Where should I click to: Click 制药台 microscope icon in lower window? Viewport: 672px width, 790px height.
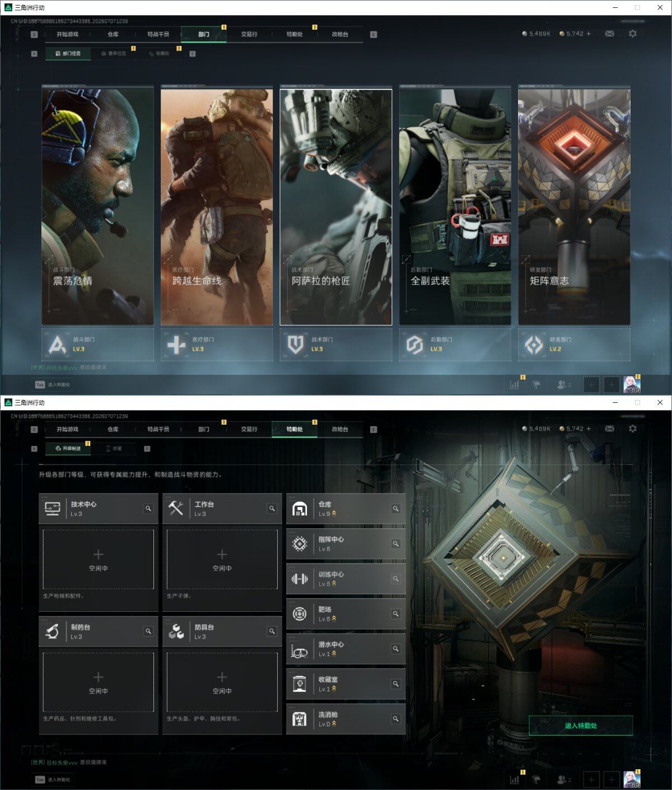53,631
